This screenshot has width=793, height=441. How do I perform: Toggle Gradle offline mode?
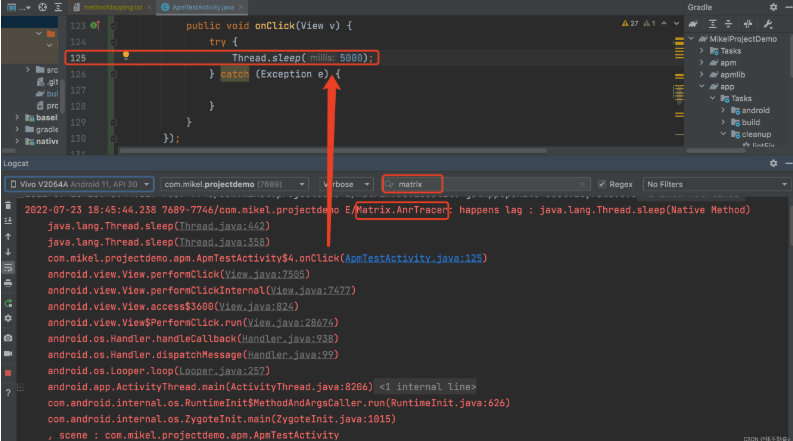coord(748,24)
